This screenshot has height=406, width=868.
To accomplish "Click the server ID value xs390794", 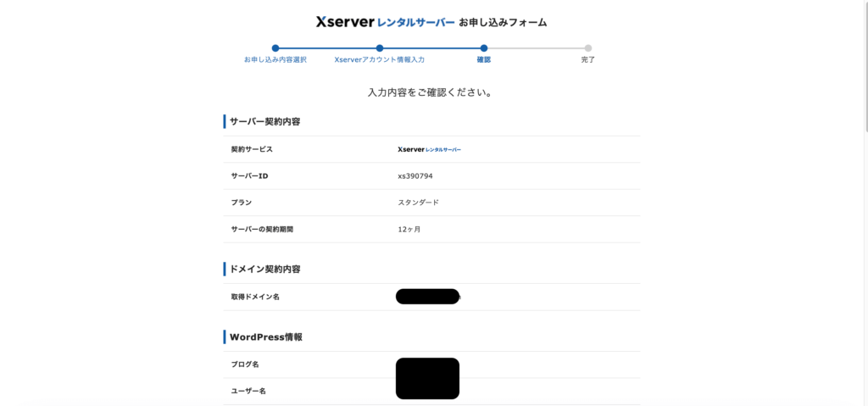I will coord(415,176).
